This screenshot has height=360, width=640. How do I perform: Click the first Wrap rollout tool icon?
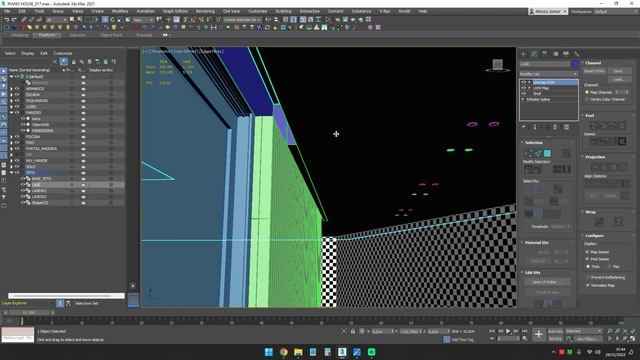[599, 222]
